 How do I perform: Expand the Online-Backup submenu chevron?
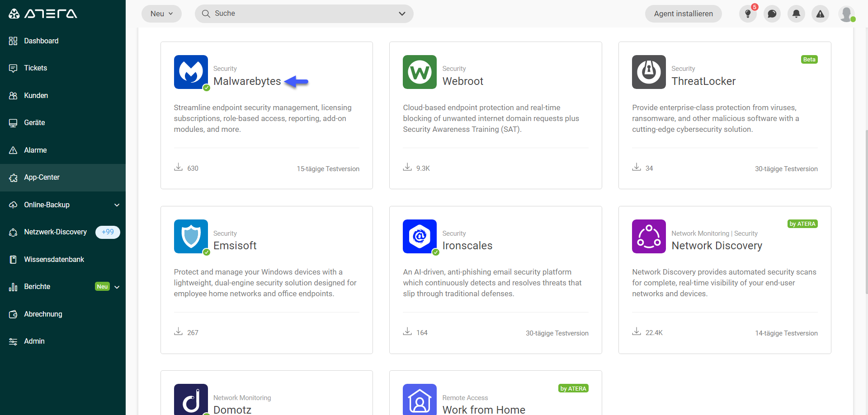117,205
